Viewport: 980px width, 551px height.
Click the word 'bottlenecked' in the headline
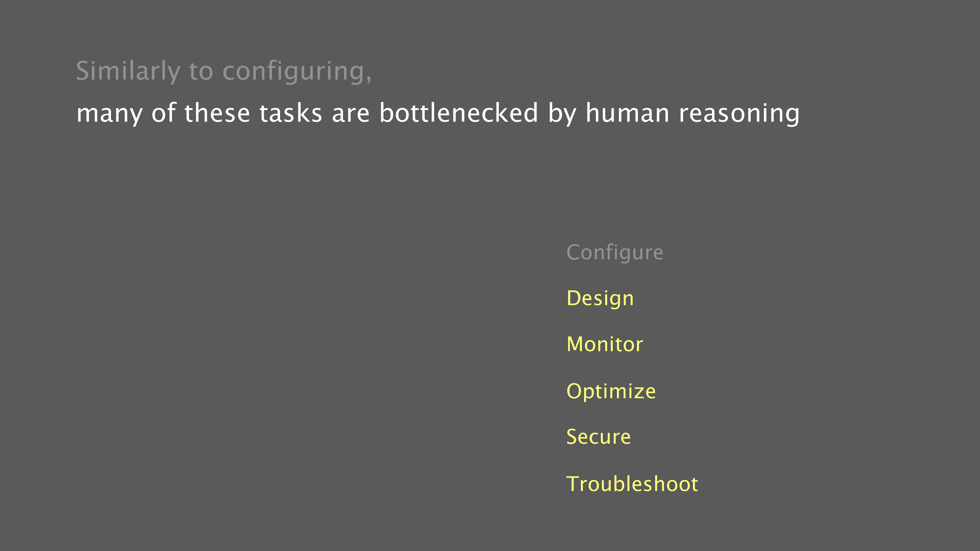coord(458,113)
